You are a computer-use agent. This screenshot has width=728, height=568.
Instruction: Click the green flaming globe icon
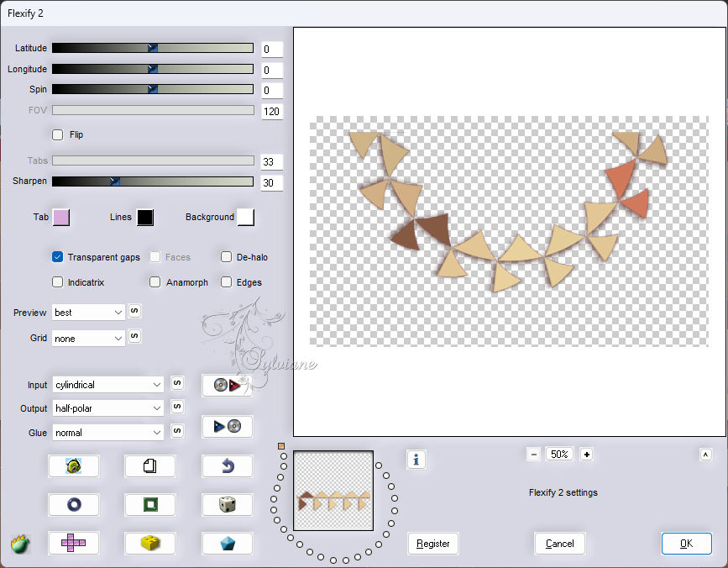point(20,544)
